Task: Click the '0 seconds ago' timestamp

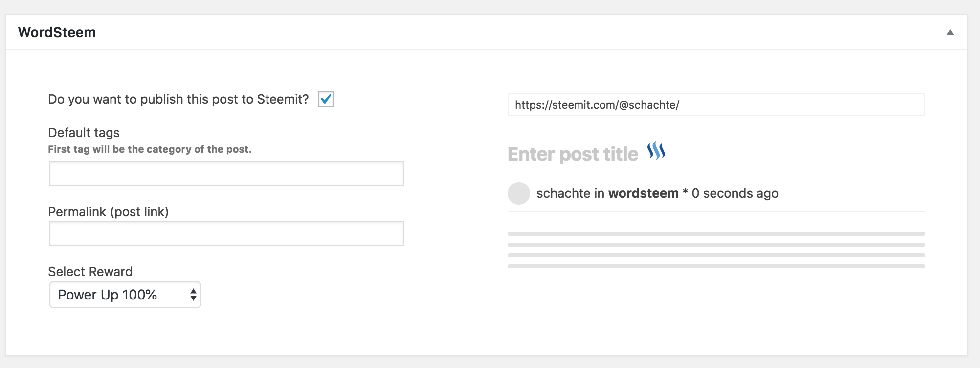Action: point(735,193)
